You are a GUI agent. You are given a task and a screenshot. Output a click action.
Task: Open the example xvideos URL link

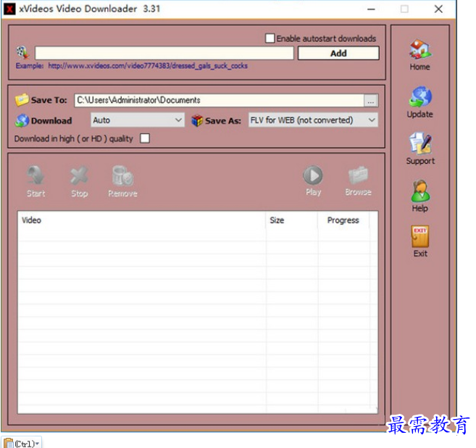coord(148,66)
